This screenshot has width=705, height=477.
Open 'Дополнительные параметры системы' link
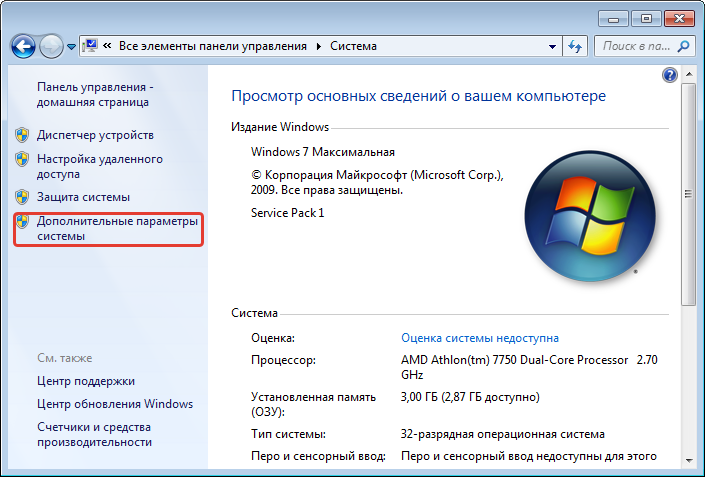point(117,228)
